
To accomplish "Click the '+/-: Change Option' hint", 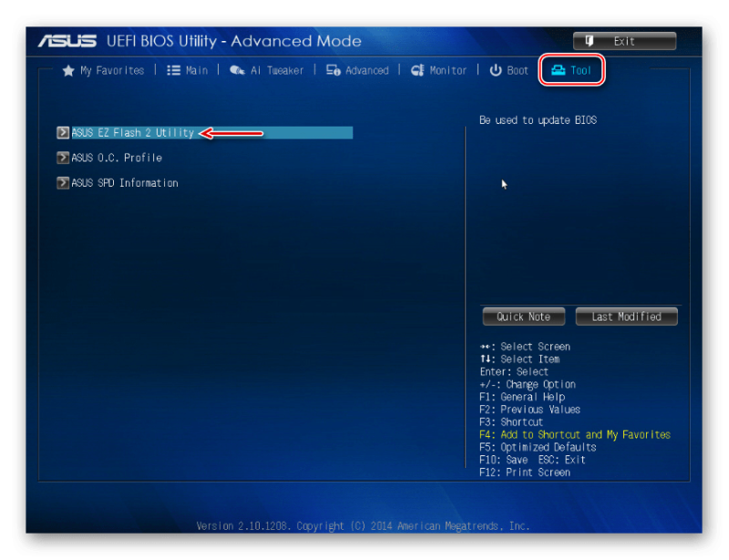I will (x=528, y=384).
